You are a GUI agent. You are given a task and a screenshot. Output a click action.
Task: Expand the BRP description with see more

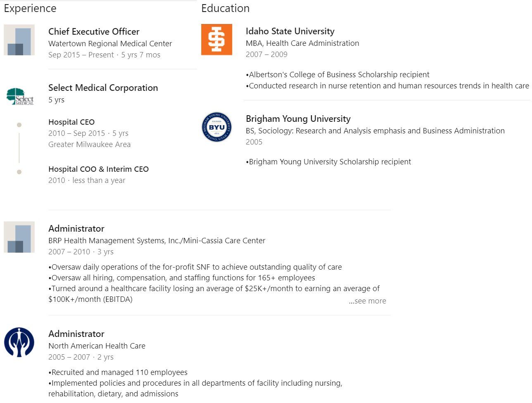(x=368, y=301)
